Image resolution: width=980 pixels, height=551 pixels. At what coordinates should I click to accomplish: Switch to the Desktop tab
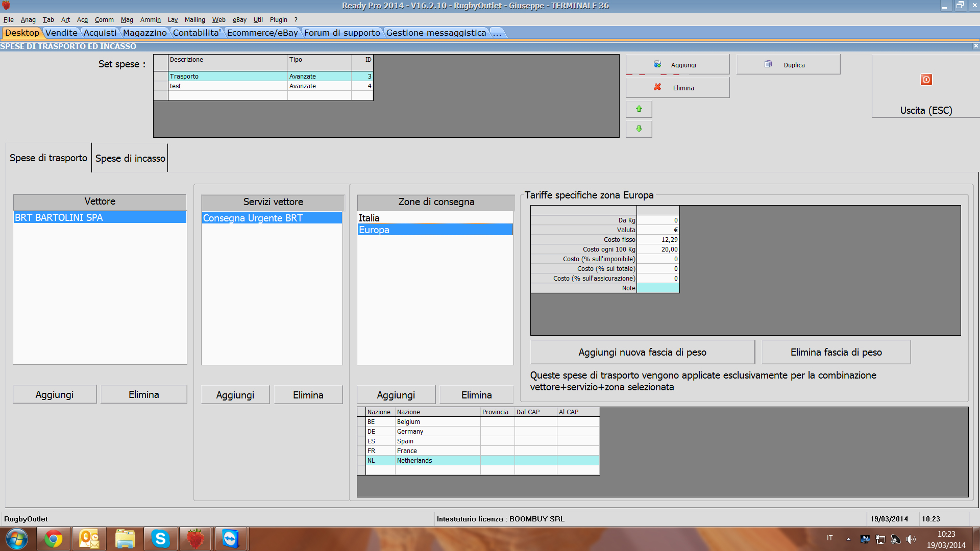tap(22, 33)
